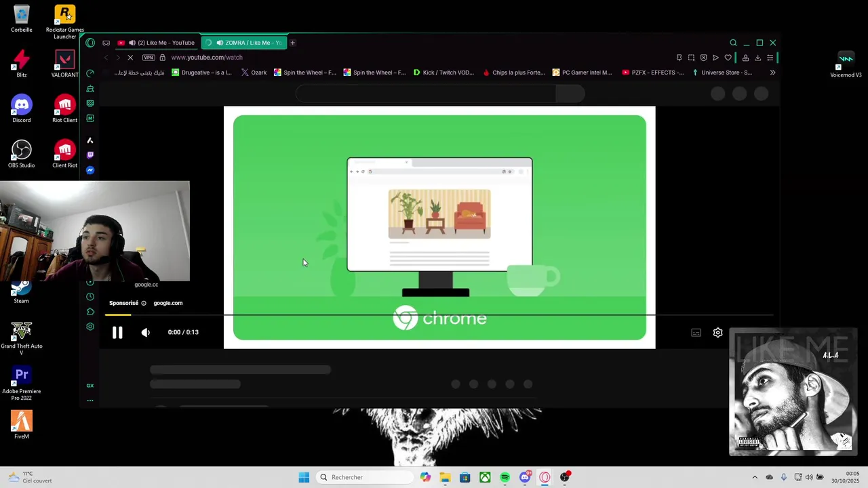Open sidebar extensions cube icon
This screenshot has height=488, width=868.
pyautogui.click(x=90, y=312)
